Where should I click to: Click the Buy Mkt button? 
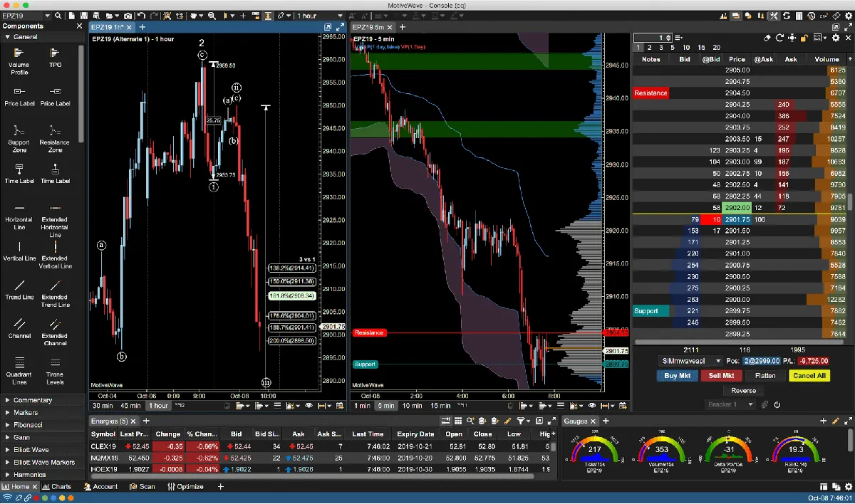tap(677, 375)
